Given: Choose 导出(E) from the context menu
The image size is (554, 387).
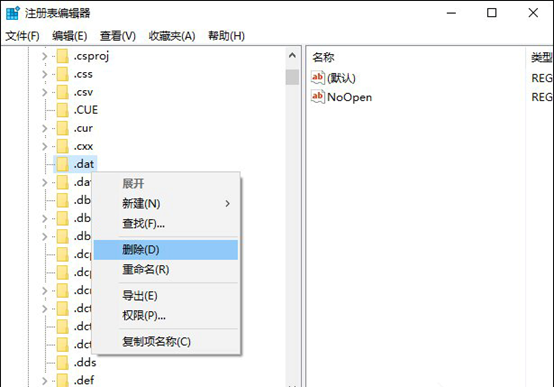Looking at the screenshot, I should pos(166,296).
